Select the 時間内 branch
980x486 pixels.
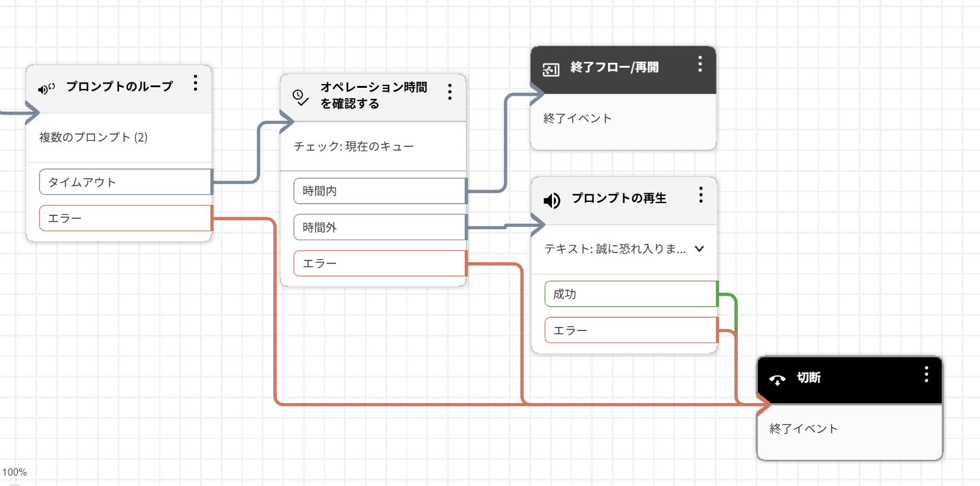pos(379,191)
